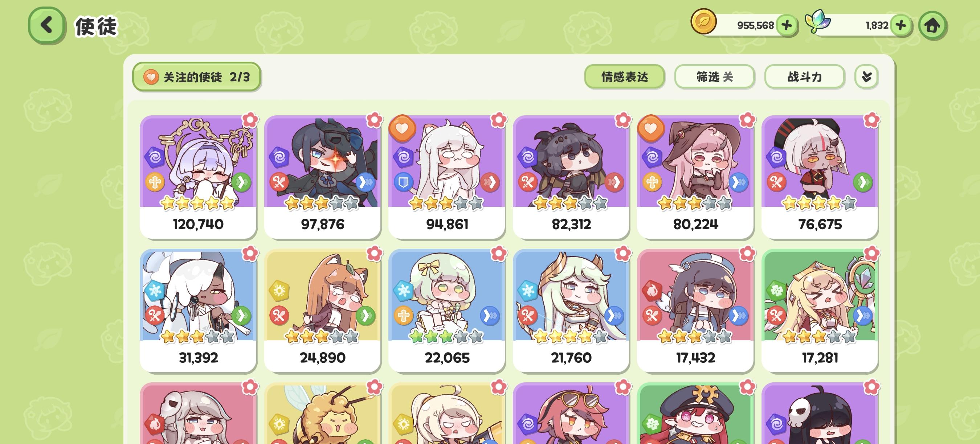The image size is (980, 444).
Task: Open the green-haired character with 22,065
Action: [447, 311]
